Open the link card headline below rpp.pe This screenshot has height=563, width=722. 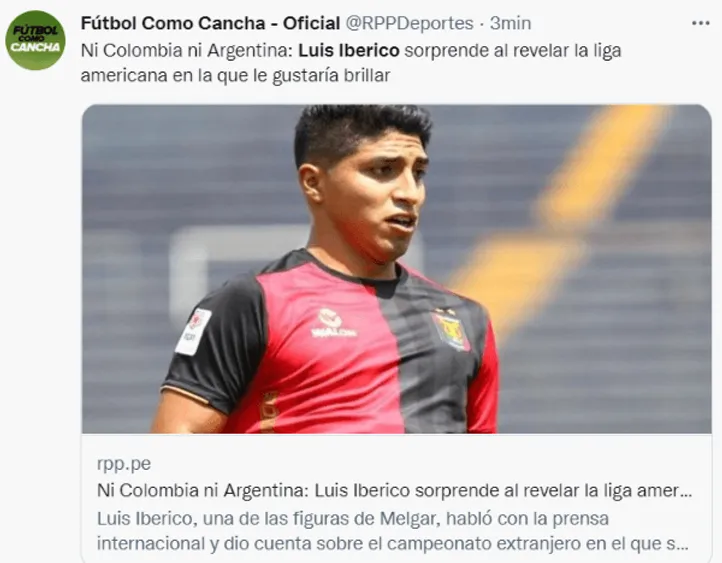pyautogui.click(x=395, y=491)
